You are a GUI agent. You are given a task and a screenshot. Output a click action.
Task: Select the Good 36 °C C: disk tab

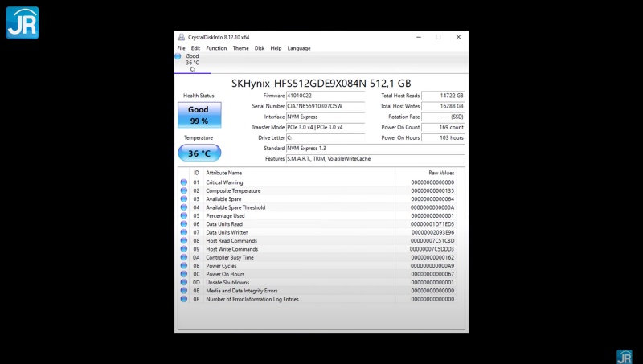pos(192,63)
